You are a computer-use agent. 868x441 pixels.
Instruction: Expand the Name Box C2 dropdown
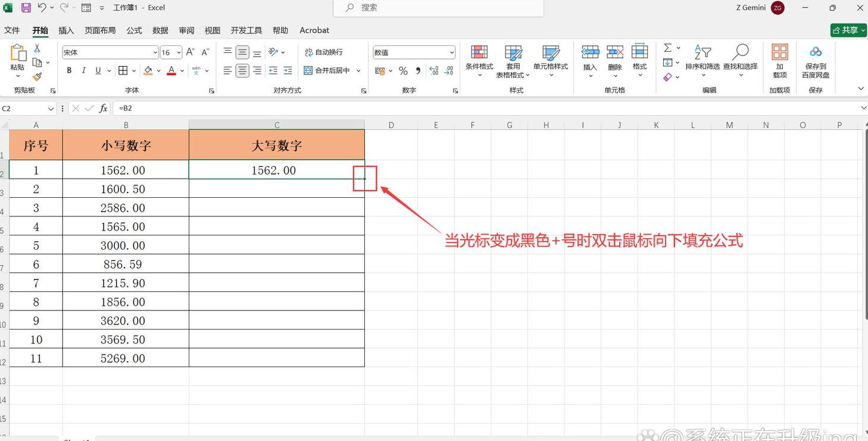(51, 108)
